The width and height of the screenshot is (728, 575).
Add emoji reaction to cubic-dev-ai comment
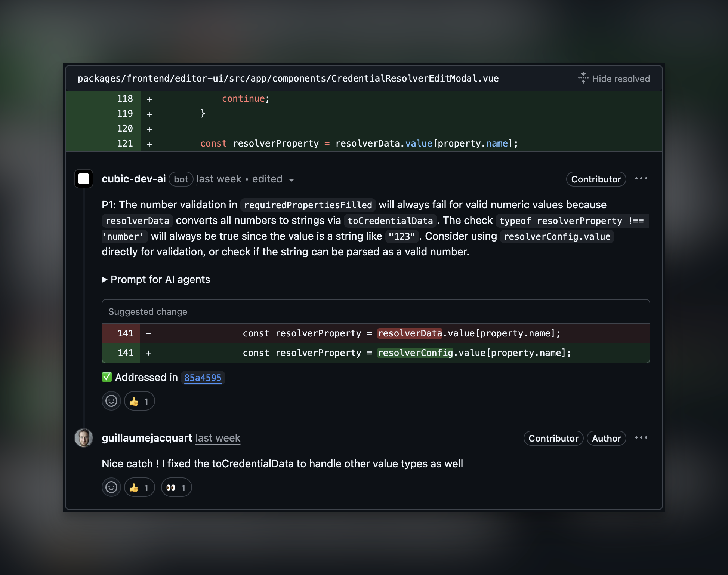tap(111, 401)
